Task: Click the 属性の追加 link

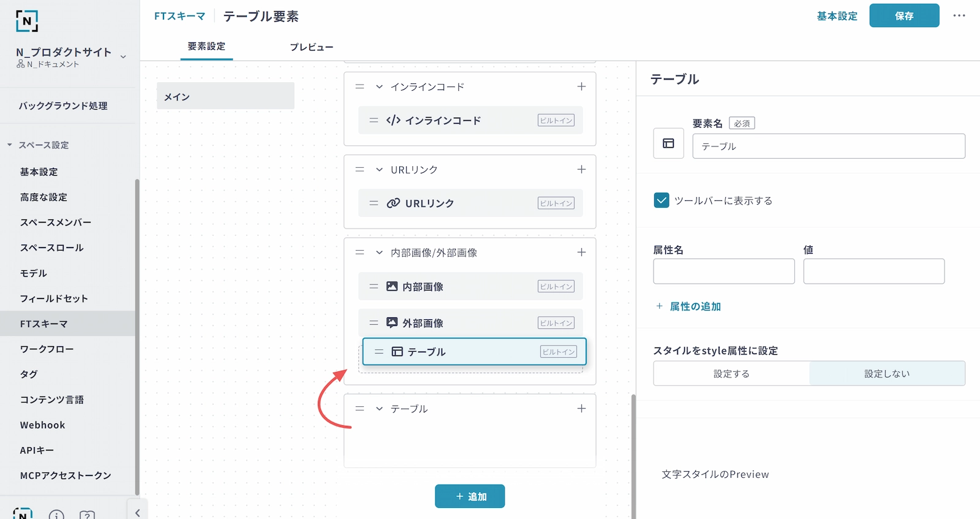Action: (695, 306)
